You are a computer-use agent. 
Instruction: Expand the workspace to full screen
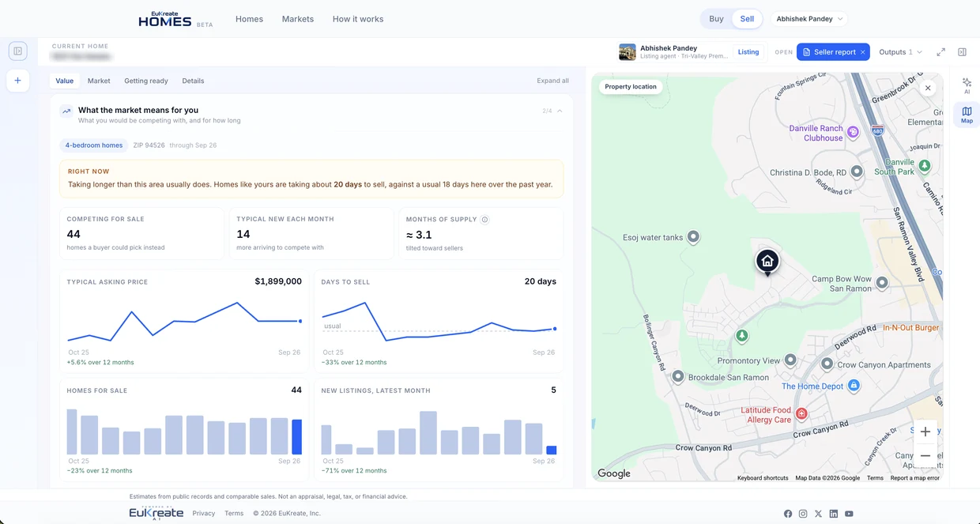[x=940, y=52]
